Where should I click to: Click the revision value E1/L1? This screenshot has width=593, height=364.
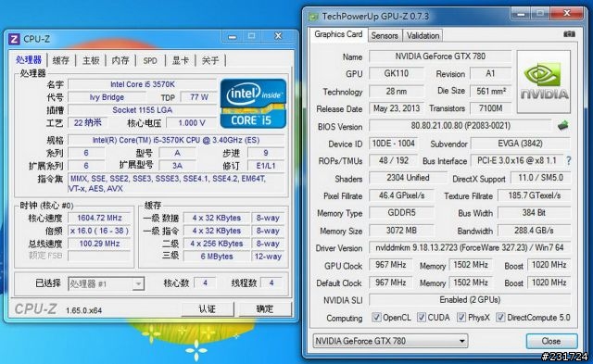coord(266,166)
